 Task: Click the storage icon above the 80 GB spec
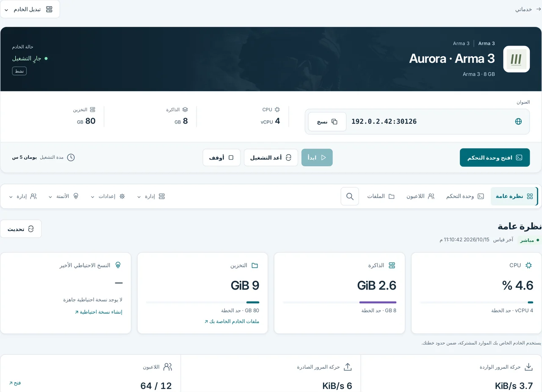93,110
